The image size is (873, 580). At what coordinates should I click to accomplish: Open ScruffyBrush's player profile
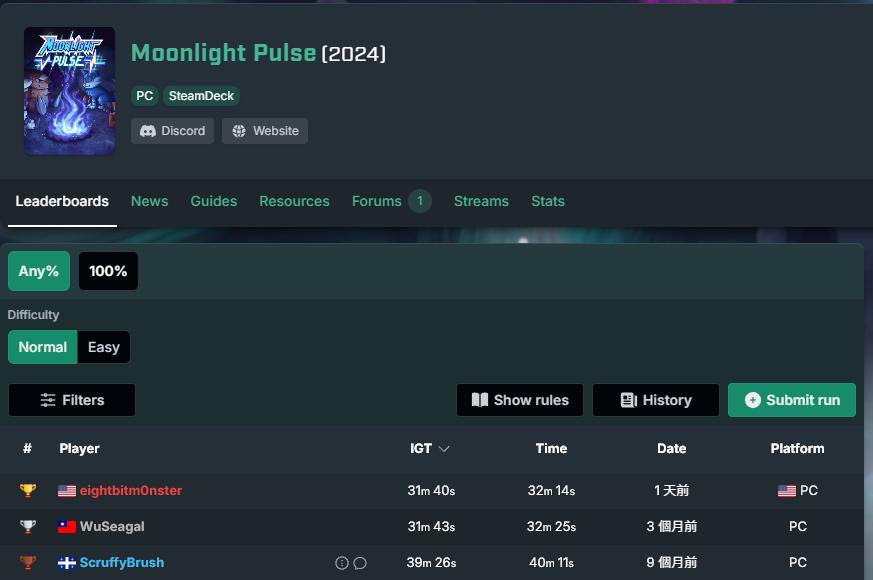(122, 562)
